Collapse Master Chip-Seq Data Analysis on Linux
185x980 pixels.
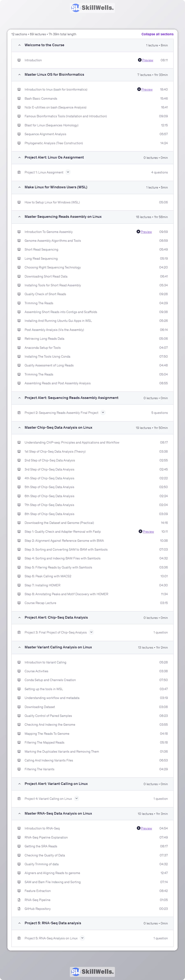[19, 428]
